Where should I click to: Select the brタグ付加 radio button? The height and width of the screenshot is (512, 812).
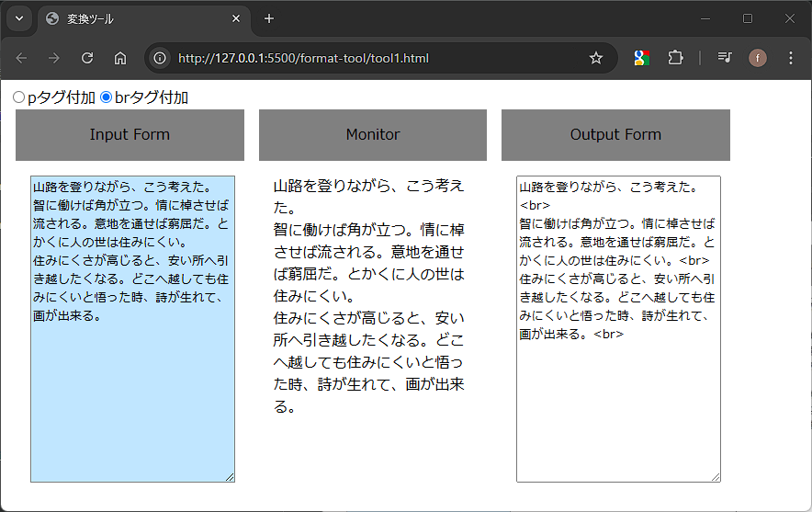click(106, 97)
